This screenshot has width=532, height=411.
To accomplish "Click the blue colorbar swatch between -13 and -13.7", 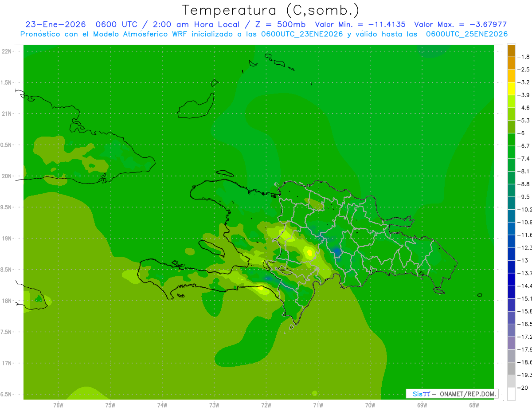I will tap(511, 267).
